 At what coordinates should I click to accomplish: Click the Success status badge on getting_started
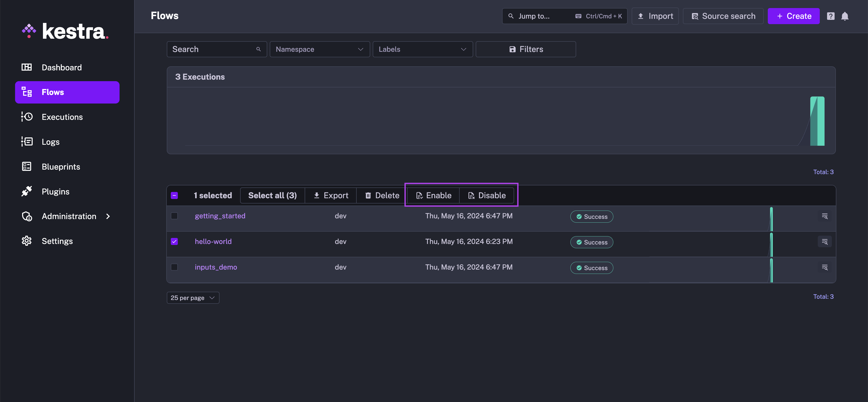(591, 216)
